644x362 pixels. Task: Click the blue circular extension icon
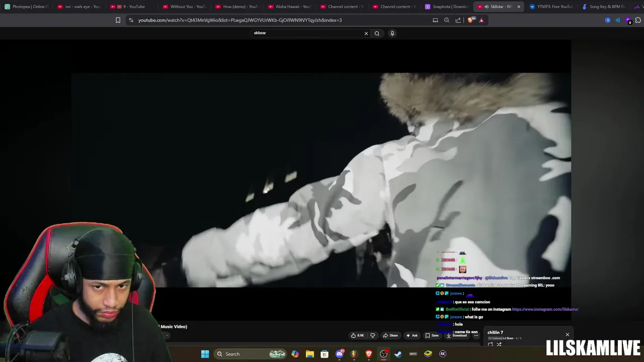608,20
